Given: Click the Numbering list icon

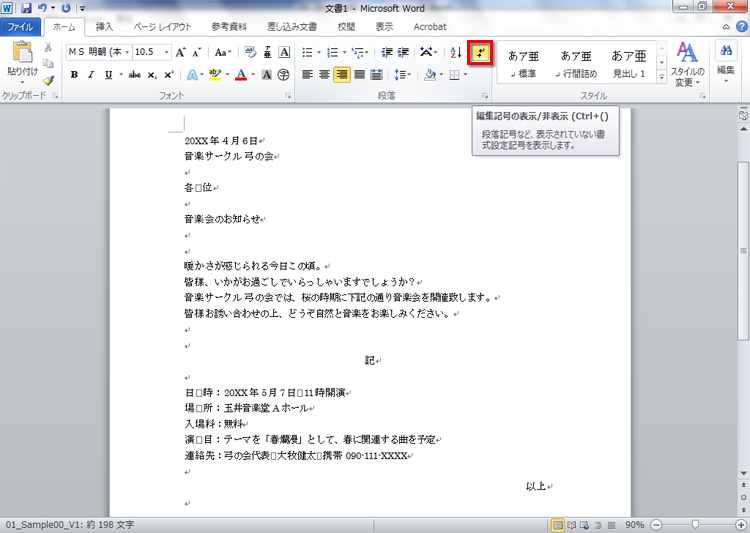Looking at the screenshot, I should tap(332, 52).
